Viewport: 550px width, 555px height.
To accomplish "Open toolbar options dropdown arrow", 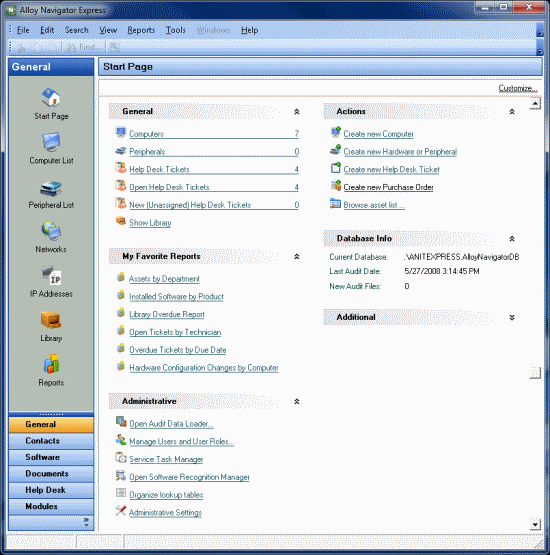I will (x=540, y=47).
